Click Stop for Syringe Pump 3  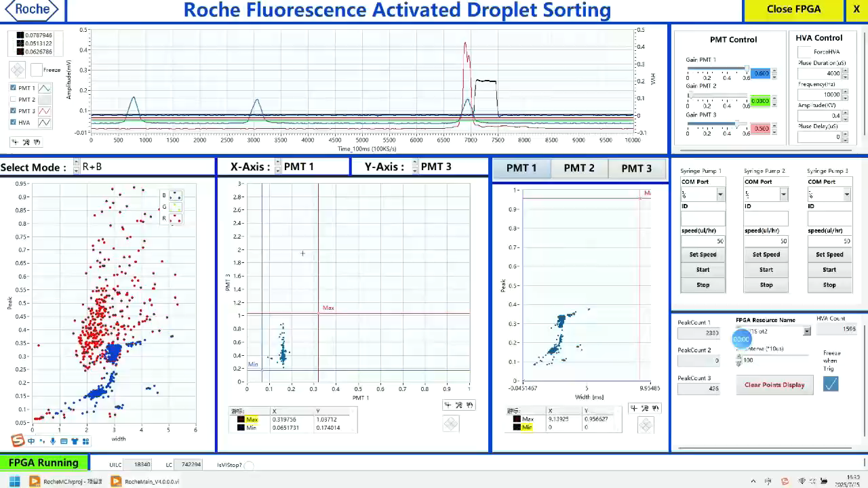coord(829,285)
